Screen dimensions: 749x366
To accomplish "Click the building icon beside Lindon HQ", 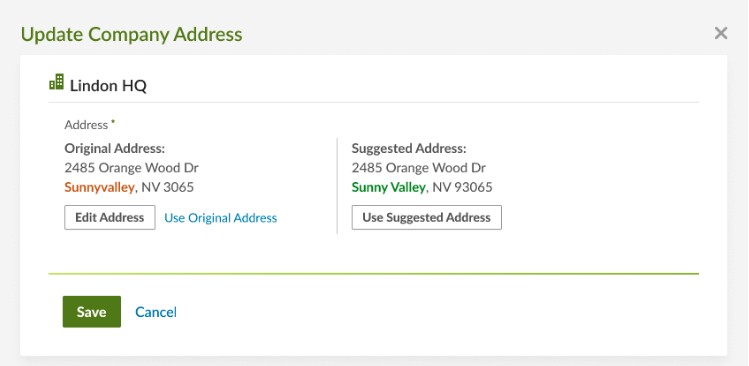I will 56,82.
